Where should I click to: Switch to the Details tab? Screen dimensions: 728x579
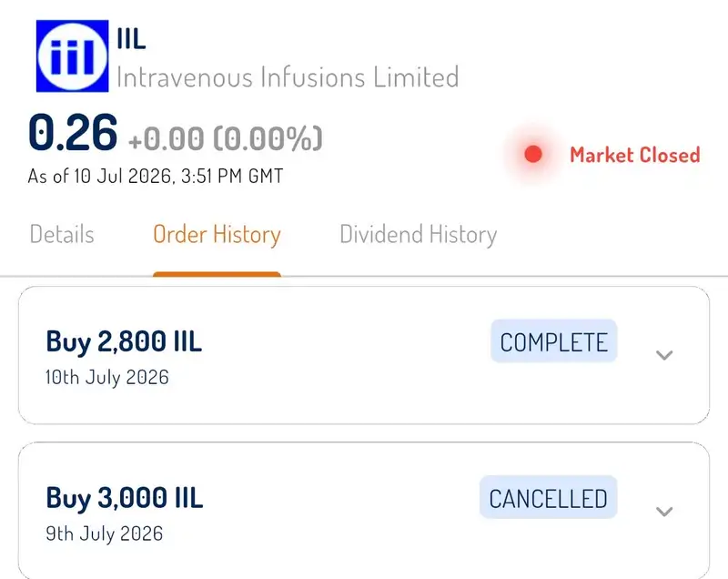click(62, 234)
